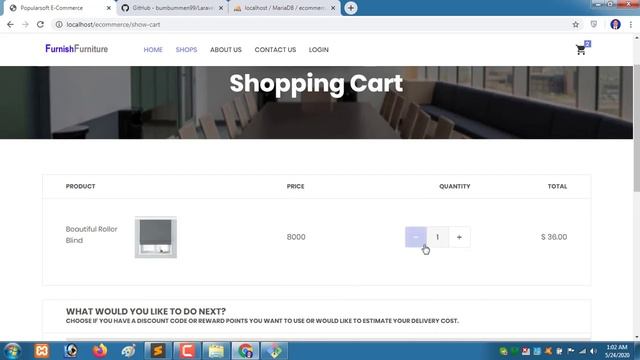Switch to the localhost MariaDB tab

tap(284, 8)
